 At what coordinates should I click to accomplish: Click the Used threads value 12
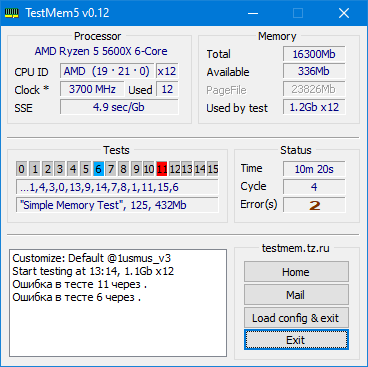pyautogui.click(x=167, y=89)
